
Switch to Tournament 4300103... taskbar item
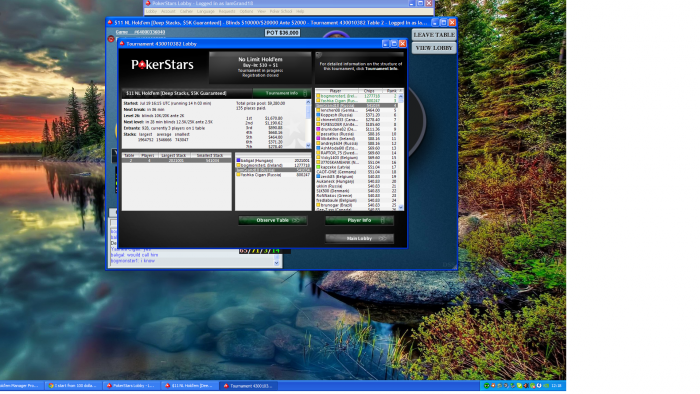tap(248, 386)
